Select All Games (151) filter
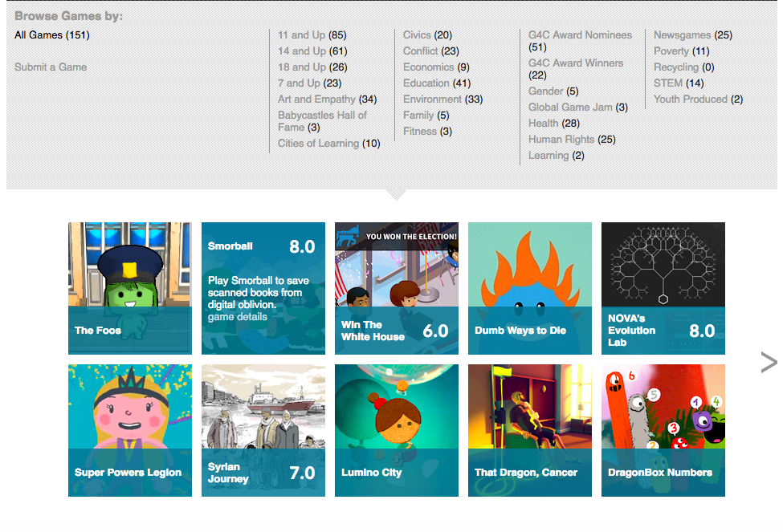 pos(52,35)
